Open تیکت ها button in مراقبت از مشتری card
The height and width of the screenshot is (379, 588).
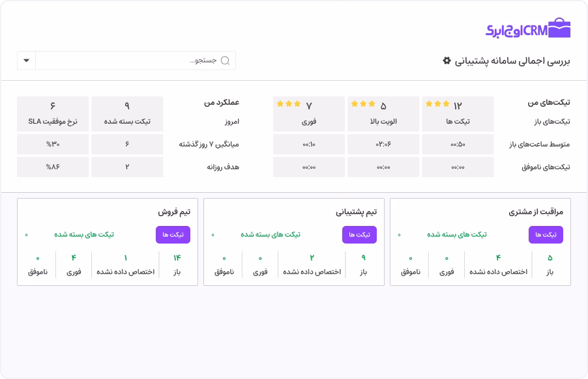(x=546, y=234)
